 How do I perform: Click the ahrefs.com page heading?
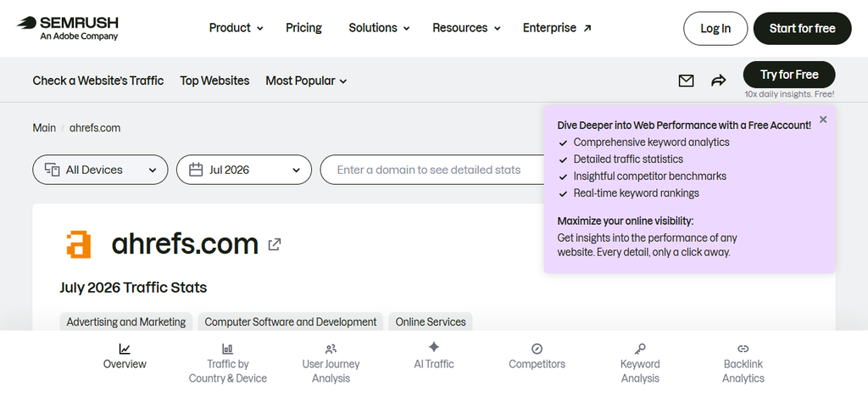[185, 243]
